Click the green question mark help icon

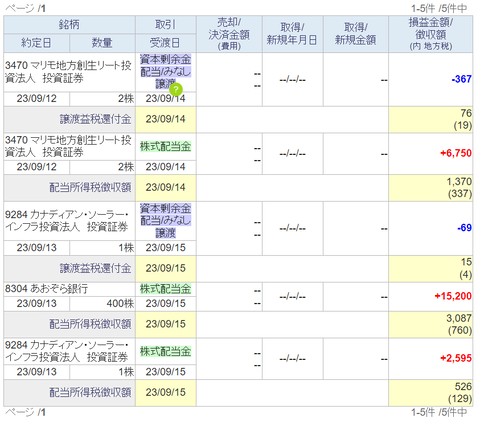tap(176, 89)
